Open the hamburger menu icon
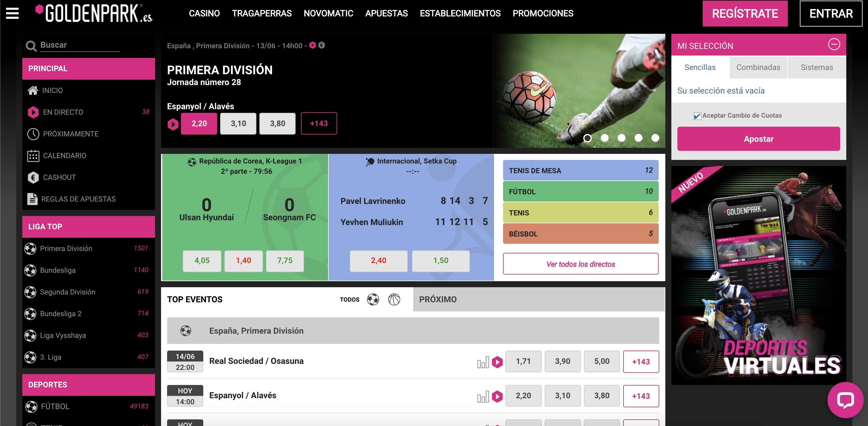 tap(12, 14)
